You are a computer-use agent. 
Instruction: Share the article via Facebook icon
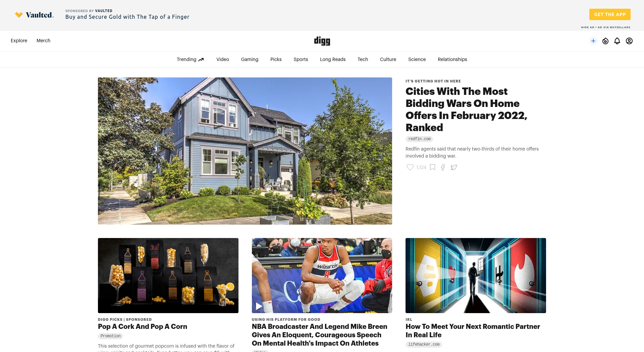coord(443,167)
